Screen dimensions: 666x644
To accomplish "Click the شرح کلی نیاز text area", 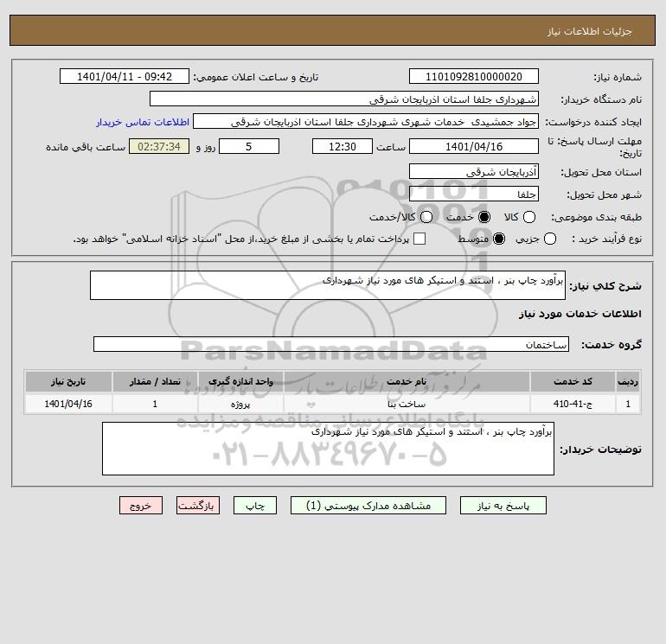I will (x=328, y=285).
